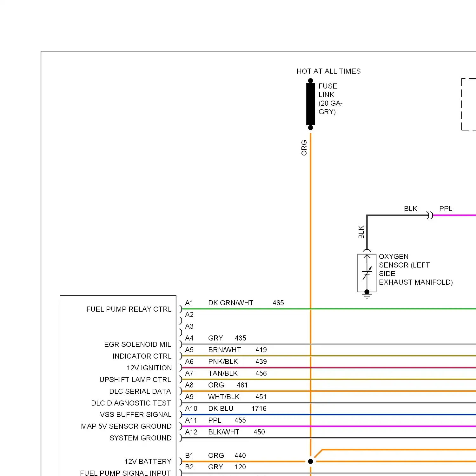
Task: Click circuit number 456
Action: click(261, 373)
